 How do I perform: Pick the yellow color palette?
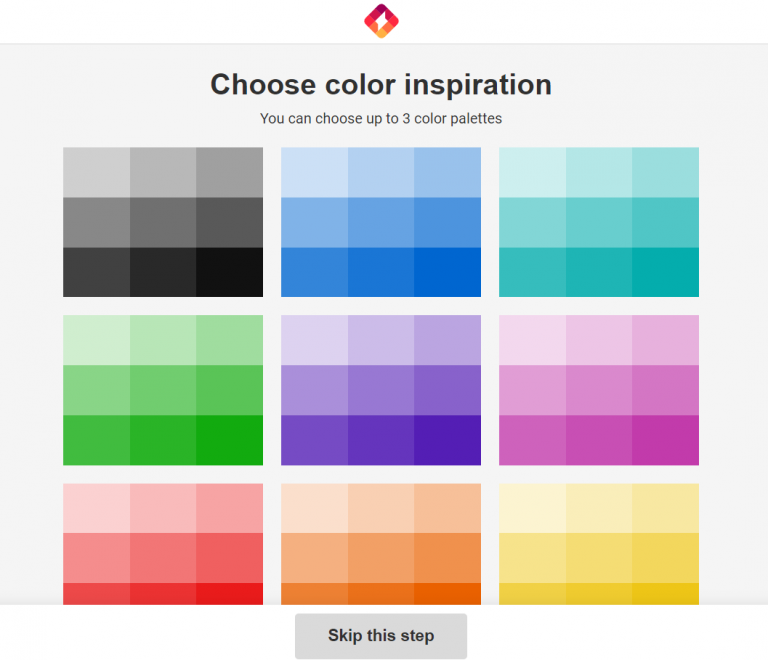tap(599, 544)
